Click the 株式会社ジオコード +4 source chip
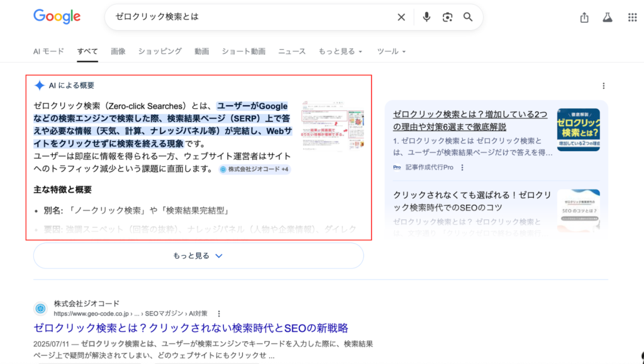The width and height of the screenshot is (644, 364). [255, 169]
